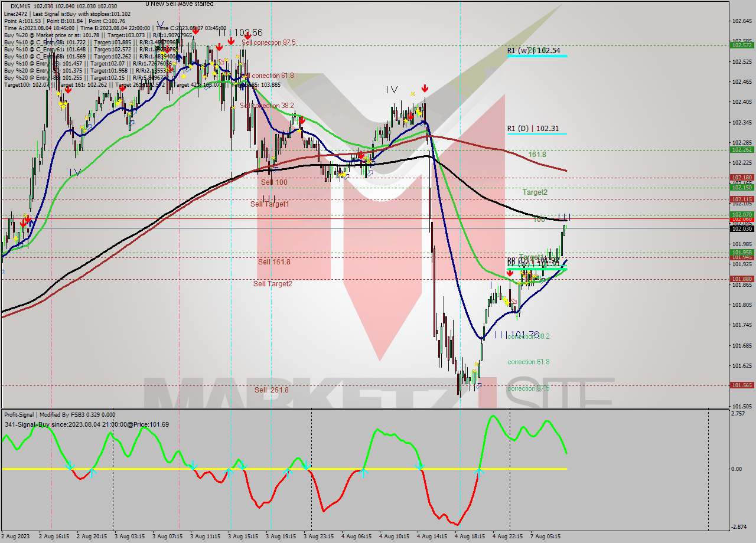756x543 pixels.
Task: Click the '4 Aug 22:15' time axis label
Action: coord(507,537)
